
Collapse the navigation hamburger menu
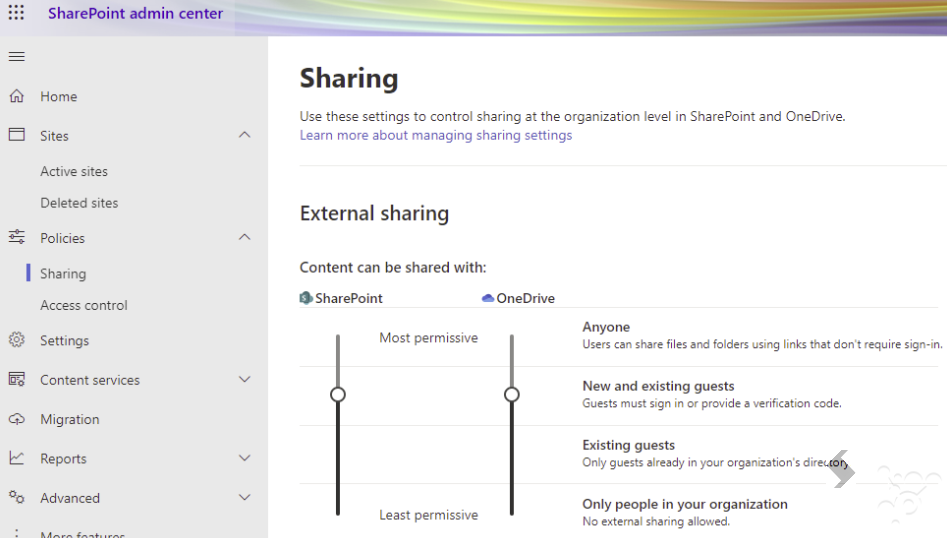click(x=16, y=57)
